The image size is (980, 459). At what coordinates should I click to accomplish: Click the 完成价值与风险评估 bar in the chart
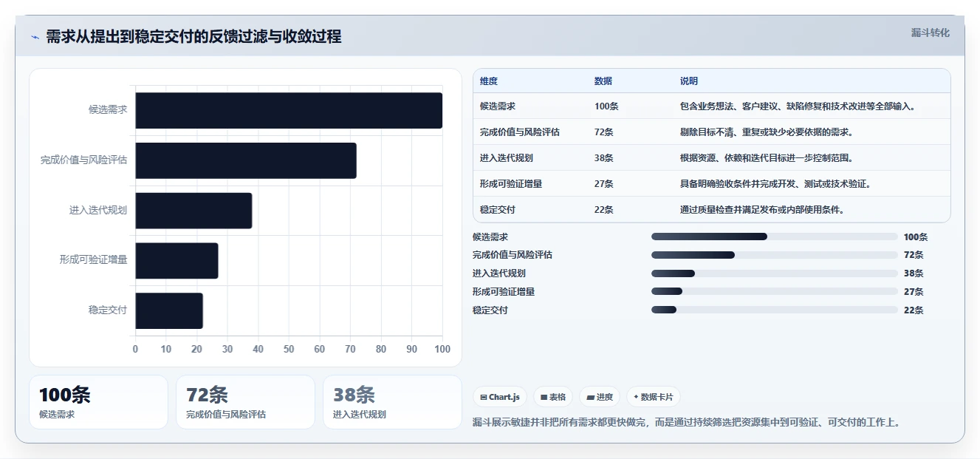[x=246, y=160]
